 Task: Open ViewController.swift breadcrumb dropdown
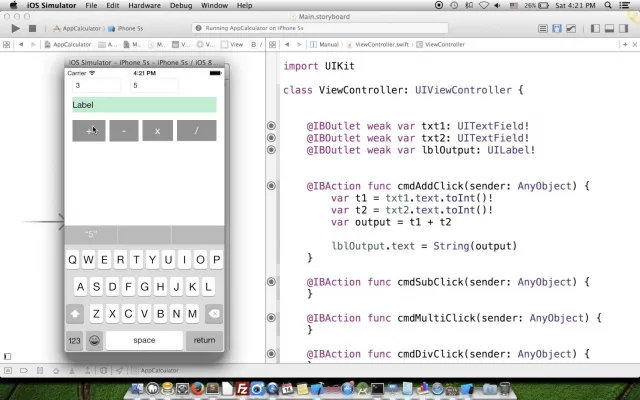coord(378,44)
